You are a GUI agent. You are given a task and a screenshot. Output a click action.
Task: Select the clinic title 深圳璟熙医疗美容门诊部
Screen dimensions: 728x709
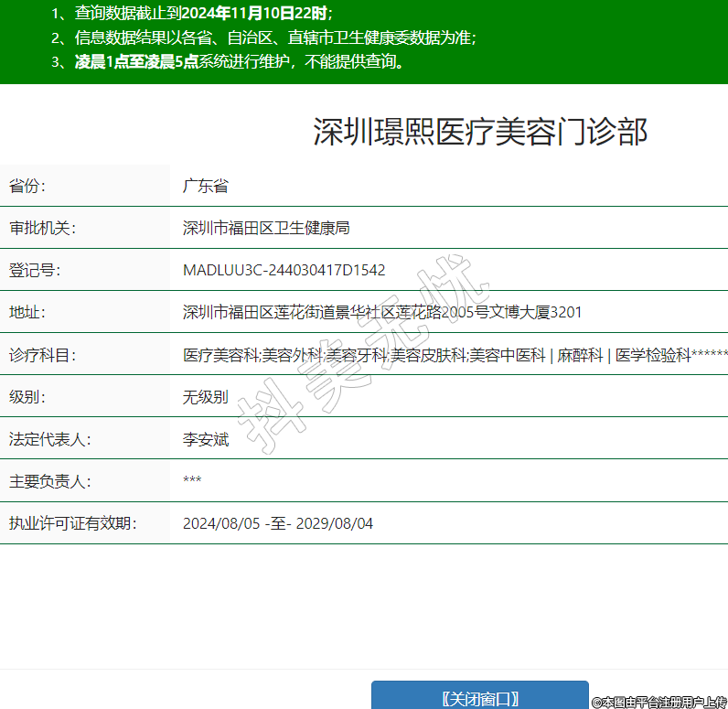480,133
